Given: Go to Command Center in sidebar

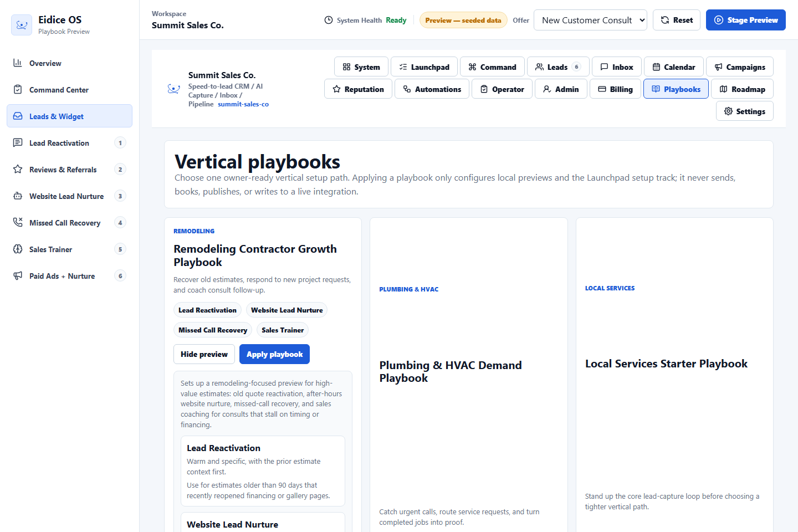Looking at the screenshot, I should coord(69,89).
